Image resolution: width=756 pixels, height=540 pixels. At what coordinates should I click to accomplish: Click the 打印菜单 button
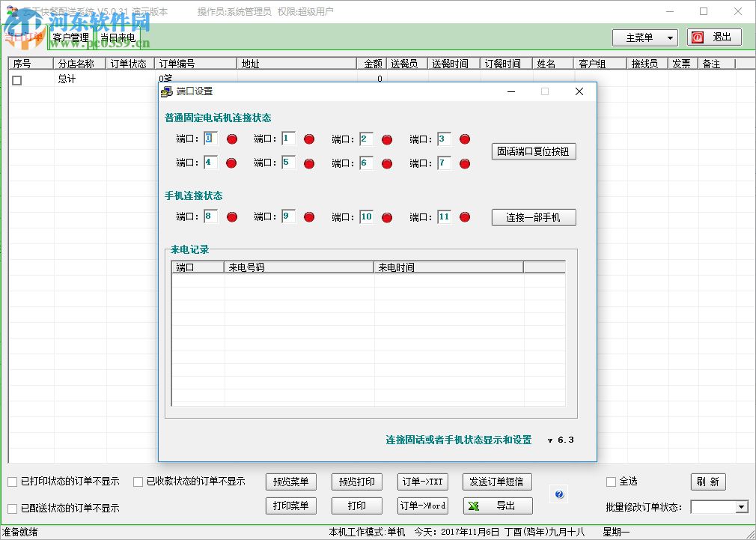pos(290,506)
